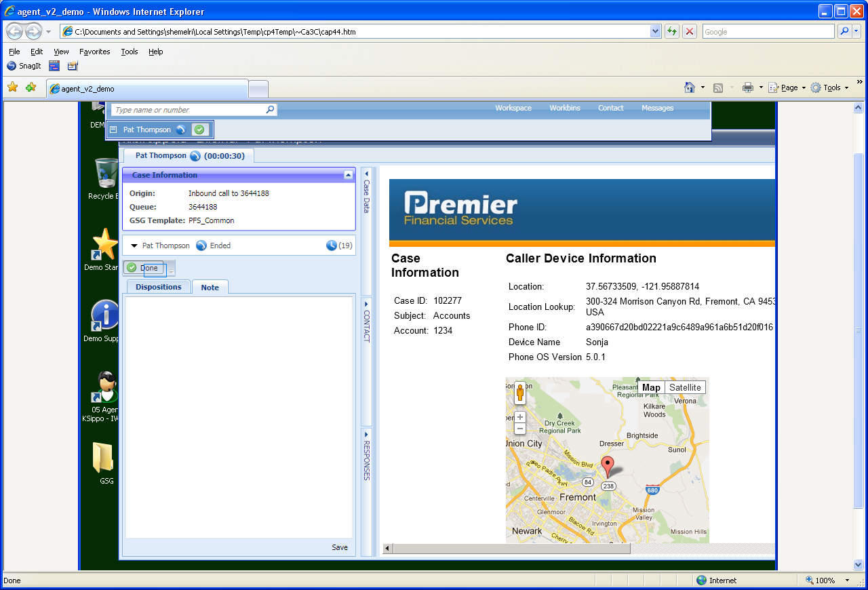
Task: Zoom out on the map with minus
Action: click(x=520, y=429)
